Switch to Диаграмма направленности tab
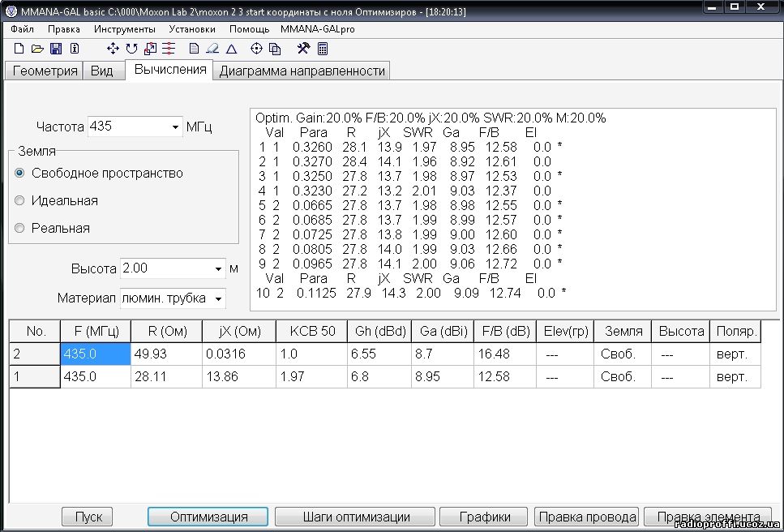 click(x=302, y=71)
